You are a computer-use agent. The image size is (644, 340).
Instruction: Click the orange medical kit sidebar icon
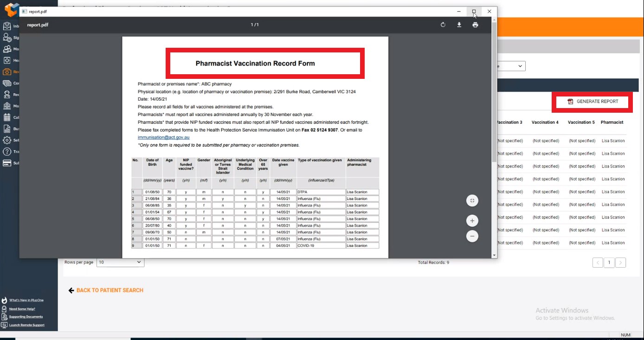point(7,72)
